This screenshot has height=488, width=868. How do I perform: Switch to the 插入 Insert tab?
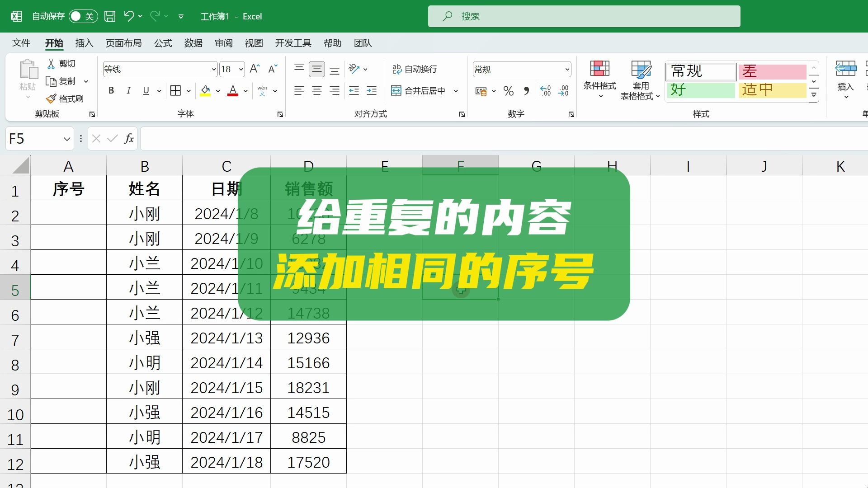click(x=84, y=43)
